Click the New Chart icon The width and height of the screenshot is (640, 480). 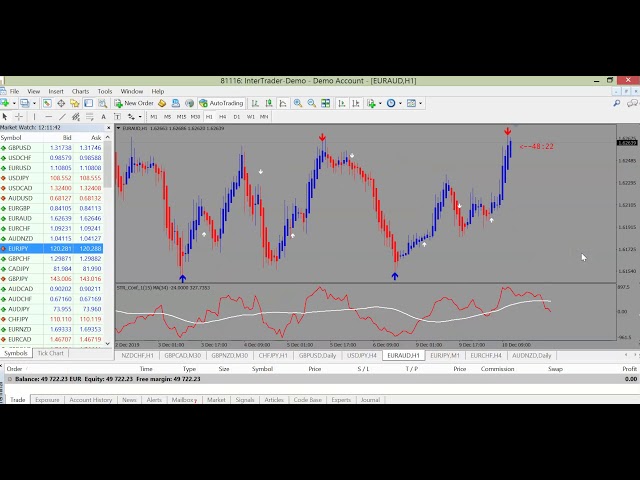pyautogui.click(x=7, y=103)
